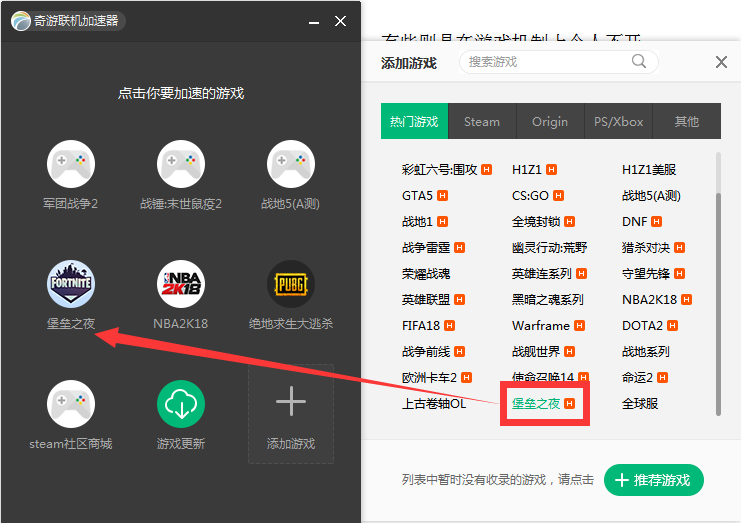
Task: Switch to the 其他 tab
Action: point(687,121)
